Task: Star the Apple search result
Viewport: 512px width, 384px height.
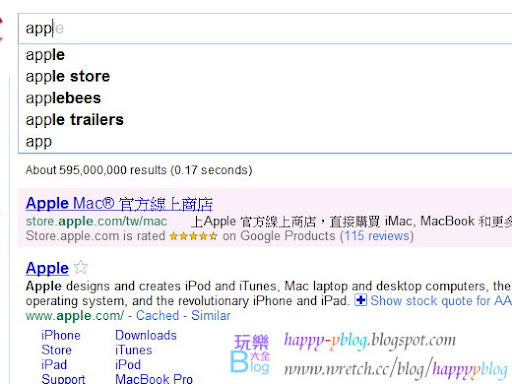Action: coord(81,267)
